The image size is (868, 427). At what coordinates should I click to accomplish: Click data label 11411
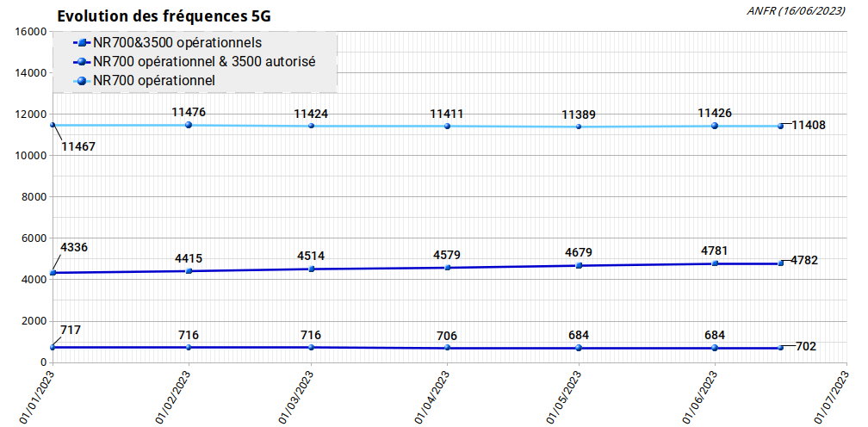[x=447, y=114]
